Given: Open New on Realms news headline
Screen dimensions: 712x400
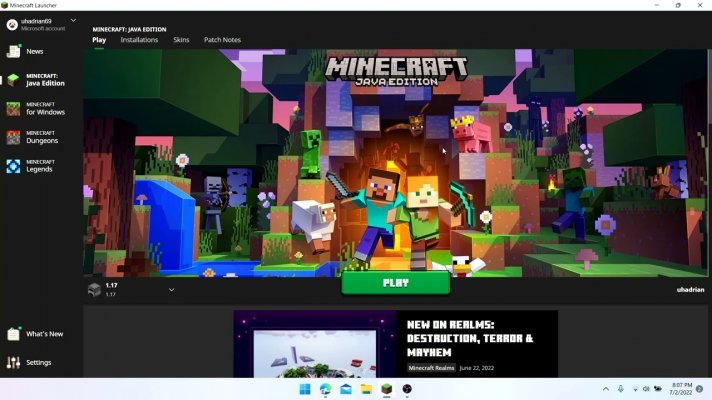Looking at the screenshot, I should (469, 338).
